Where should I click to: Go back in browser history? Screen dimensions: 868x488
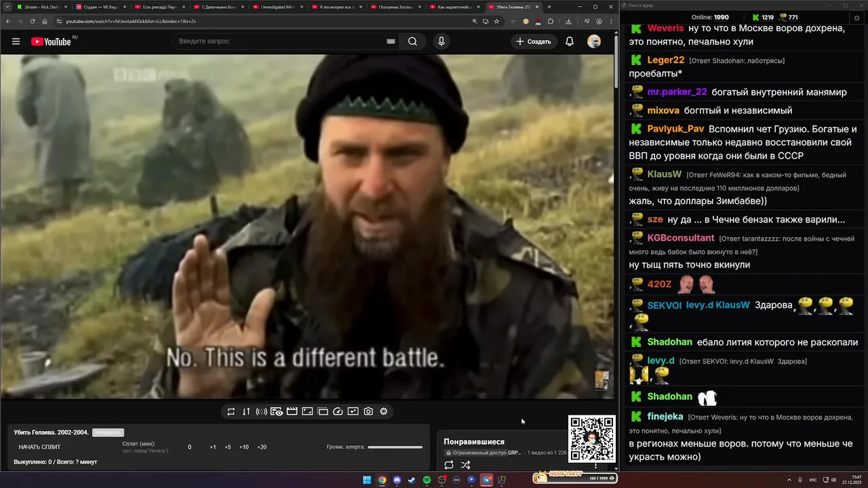pyautogui.click(x=7, y=21)
